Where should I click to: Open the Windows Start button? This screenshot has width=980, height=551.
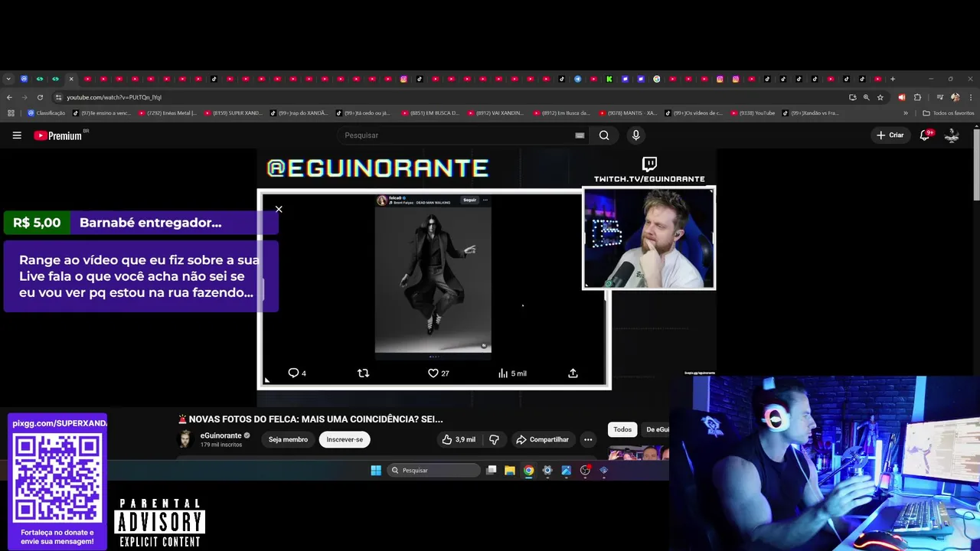click(376, 471)
